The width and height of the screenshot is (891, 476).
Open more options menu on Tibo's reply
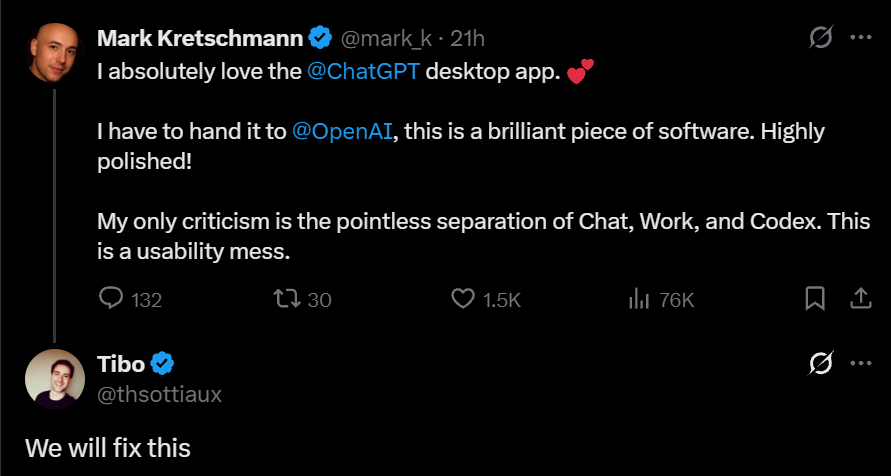(860, 364)
